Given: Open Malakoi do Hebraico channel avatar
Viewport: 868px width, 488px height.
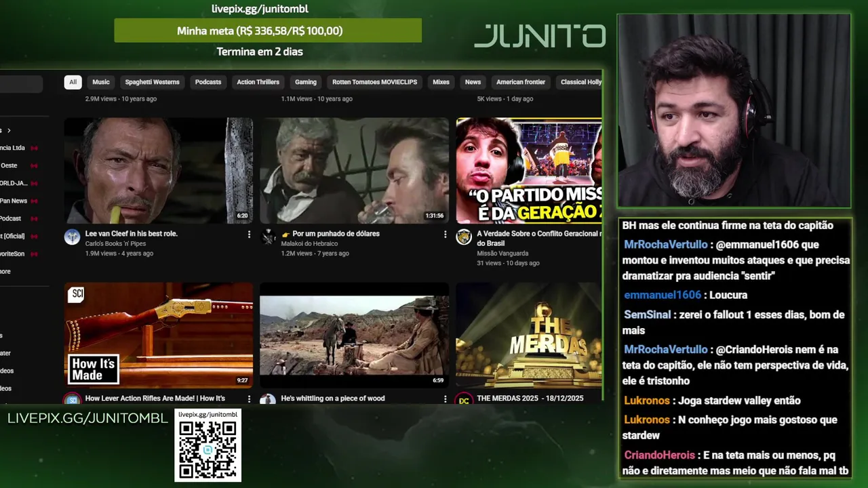Looking at the screenshot, I should point(268,237).
